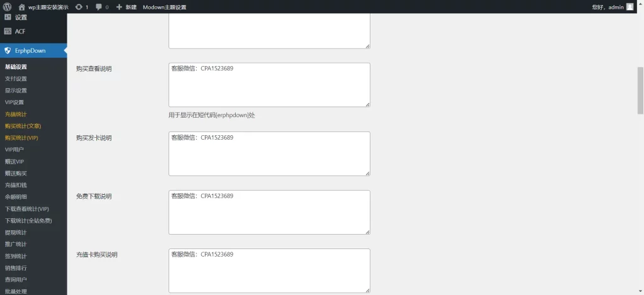Image resolution: width=644 pixels, height=295 pixels.
Task: Grab resize handle of 免费下载说明 box
Action: (367, 231)
